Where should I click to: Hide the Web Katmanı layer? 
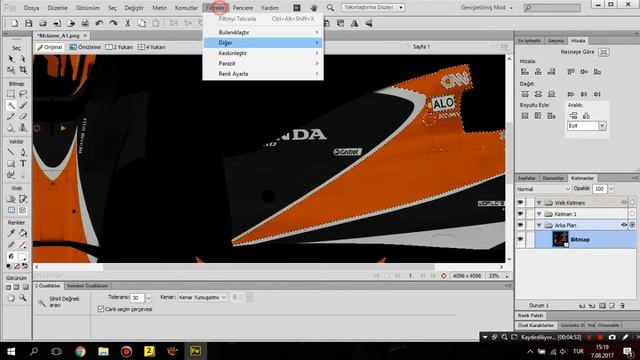520,202
